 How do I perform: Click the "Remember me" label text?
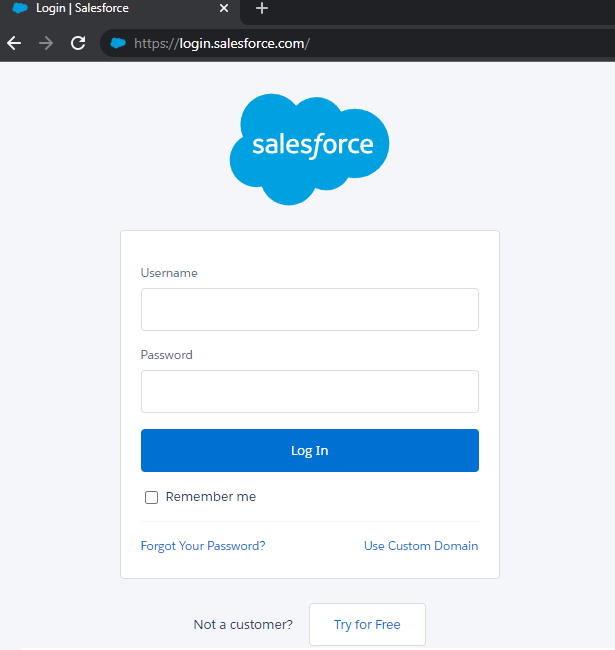tap(211, 497)
